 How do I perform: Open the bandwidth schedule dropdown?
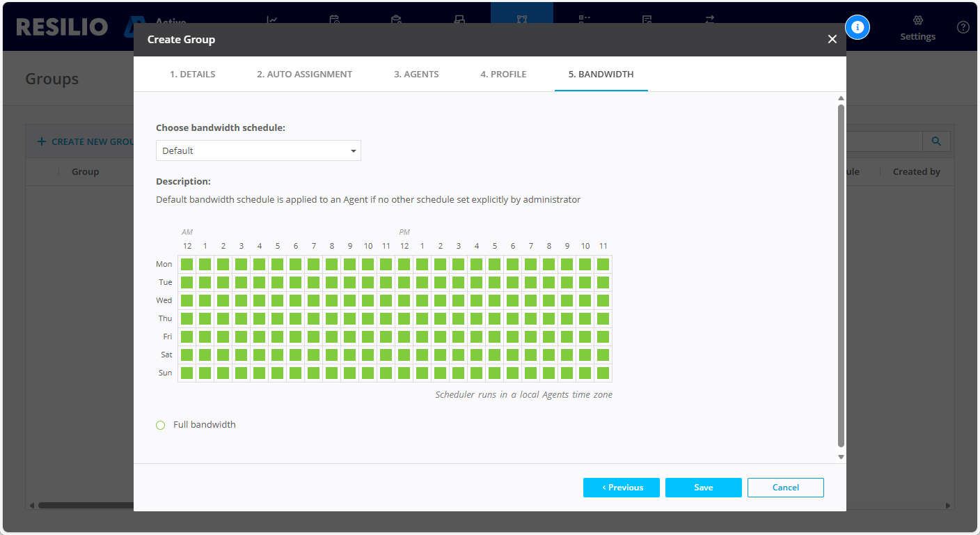(258, 150)
